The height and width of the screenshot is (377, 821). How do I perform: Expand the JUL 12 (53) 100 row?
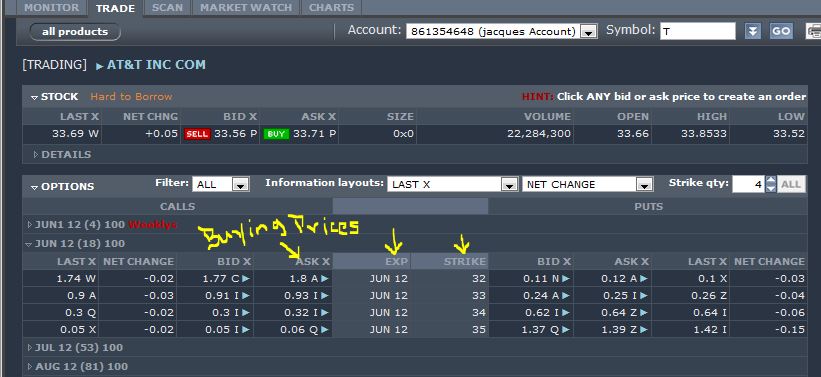[x=30, y=348]
